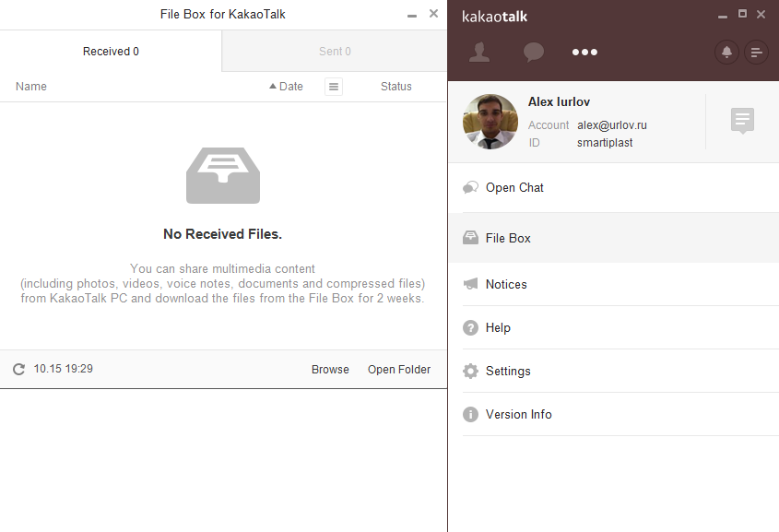Sort files by Date column

[291, 87]
